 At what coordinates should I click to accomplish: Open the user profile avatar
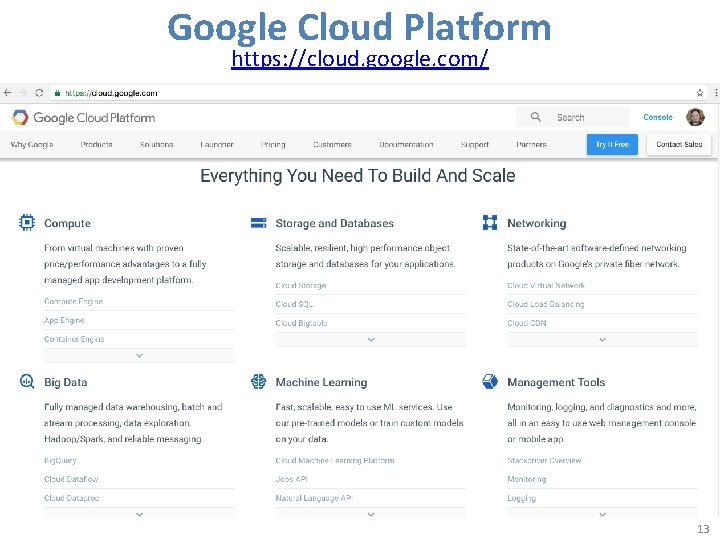[x=695, y=117]
